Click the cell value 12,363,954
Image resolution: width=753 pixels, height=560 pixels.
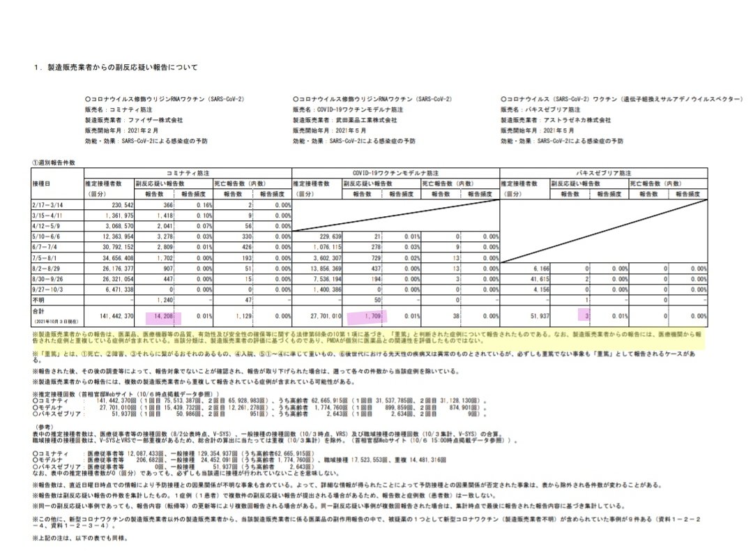(x=118, y=236)
